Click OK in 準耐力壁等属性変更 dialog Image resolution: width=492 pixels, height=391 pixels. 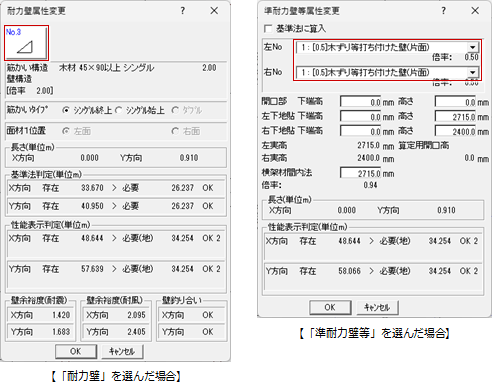coord(330,307)
